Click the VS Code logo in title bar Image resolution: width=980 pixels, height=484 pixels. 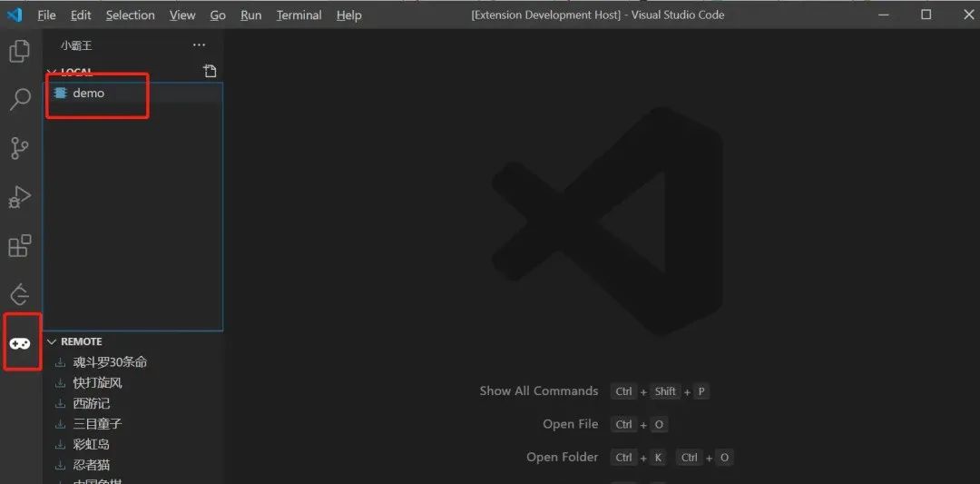pyautogui.click(x=15, y=15)
